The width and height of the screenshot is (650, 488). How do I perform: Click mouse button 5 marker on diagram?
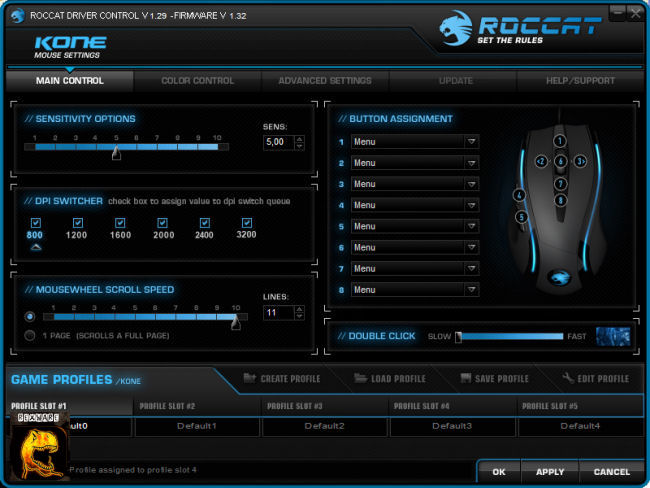point(521,216)
